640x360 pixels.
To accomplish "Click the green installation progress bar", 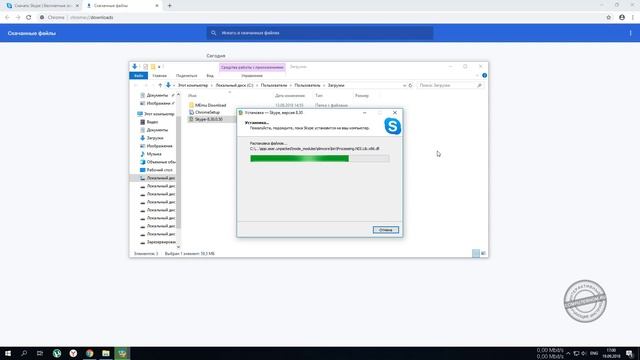I will coord(320,158).
